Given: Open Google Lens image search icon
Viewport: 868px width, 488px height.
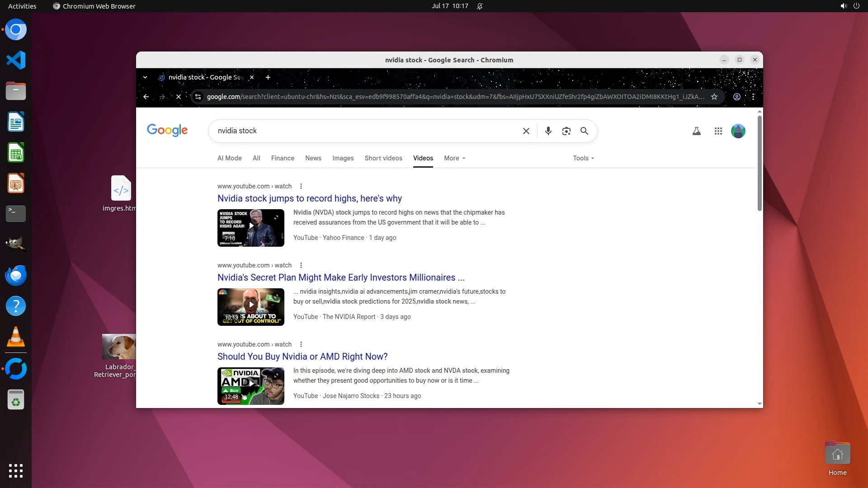Looking at the screenshot, I should (566, 131).
